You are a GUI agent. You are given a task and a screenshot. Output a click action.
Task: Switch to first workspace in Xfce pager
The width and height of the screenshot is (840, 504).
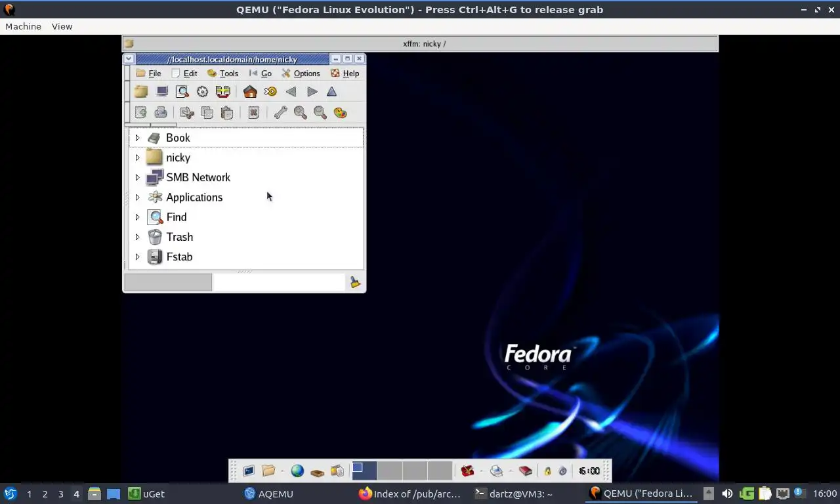tap(364, 471)
